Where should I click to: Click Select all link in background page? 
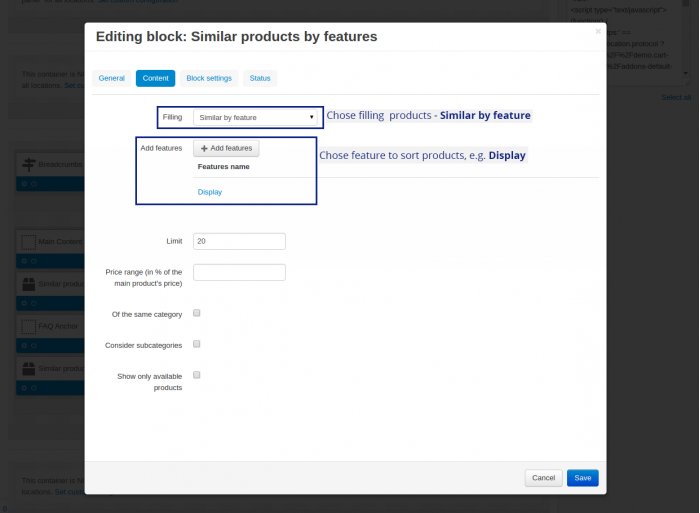pyautogui.click(x=676, y=97)
